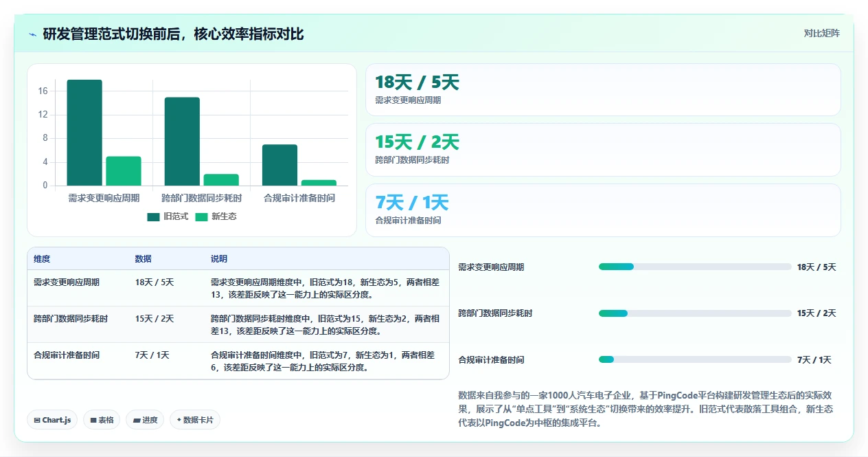Select the 15天 / 2天 data card
This screenshot has width=868, height=457.
point(603,150)
